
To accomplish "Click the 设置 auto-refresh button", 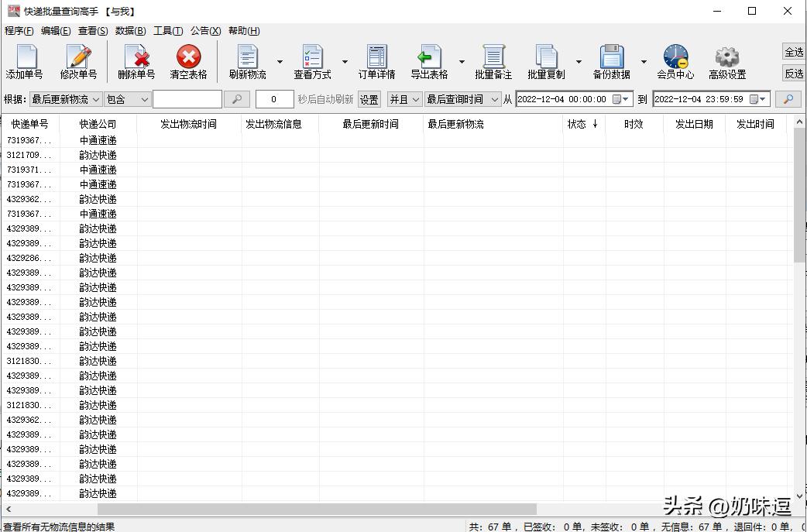I will tap(369, 99).
